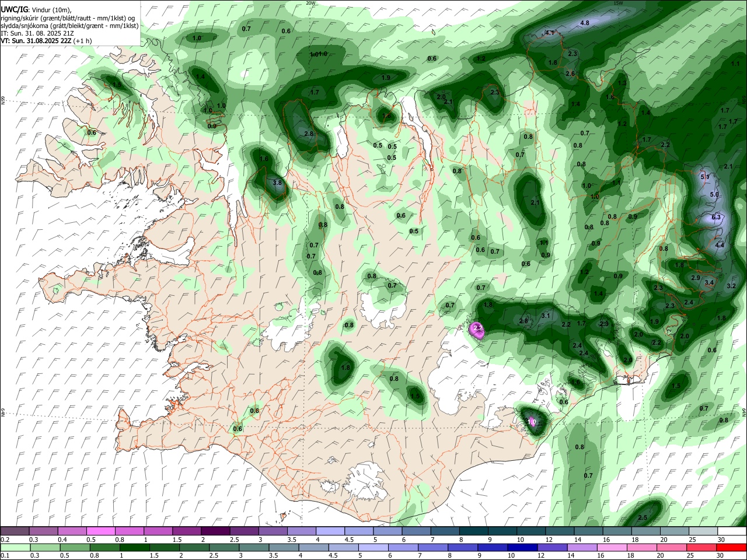747x560 pixels.
Task: Click the 'IT: Sun. 31. 08. 2025 21Z' line
Action: click(x=37, y=34)
